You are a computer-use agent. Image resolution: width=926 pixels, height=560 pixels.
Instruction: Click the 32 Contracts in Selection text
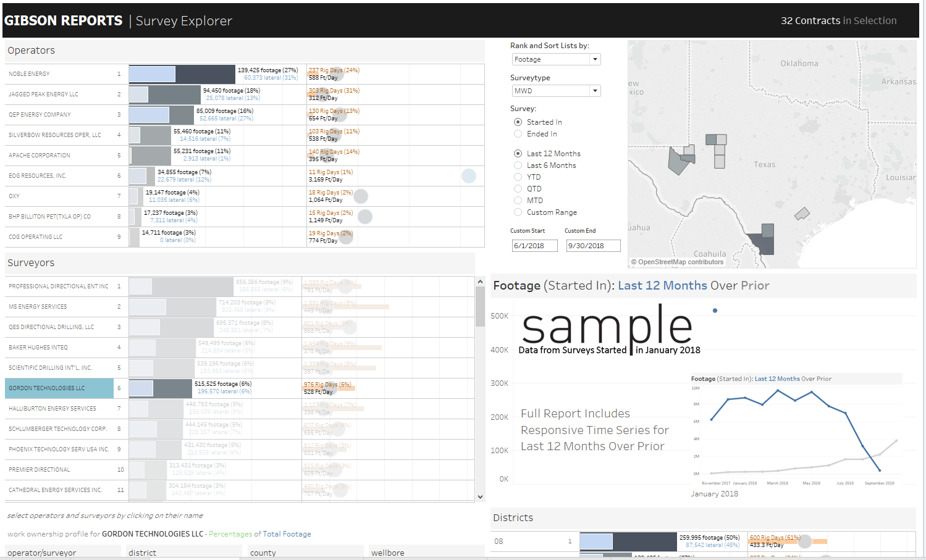(x=838, y=21)
